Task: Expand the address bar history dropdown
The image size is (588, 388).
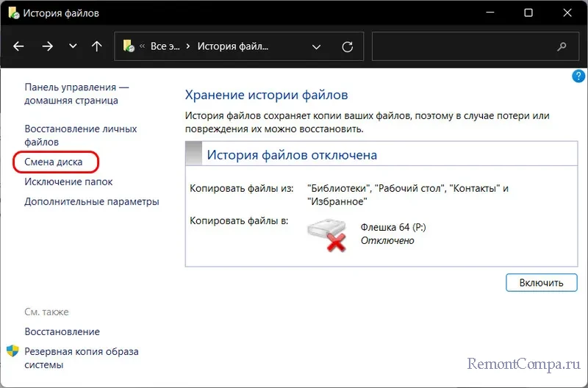Action: click(x=317, y=46)
